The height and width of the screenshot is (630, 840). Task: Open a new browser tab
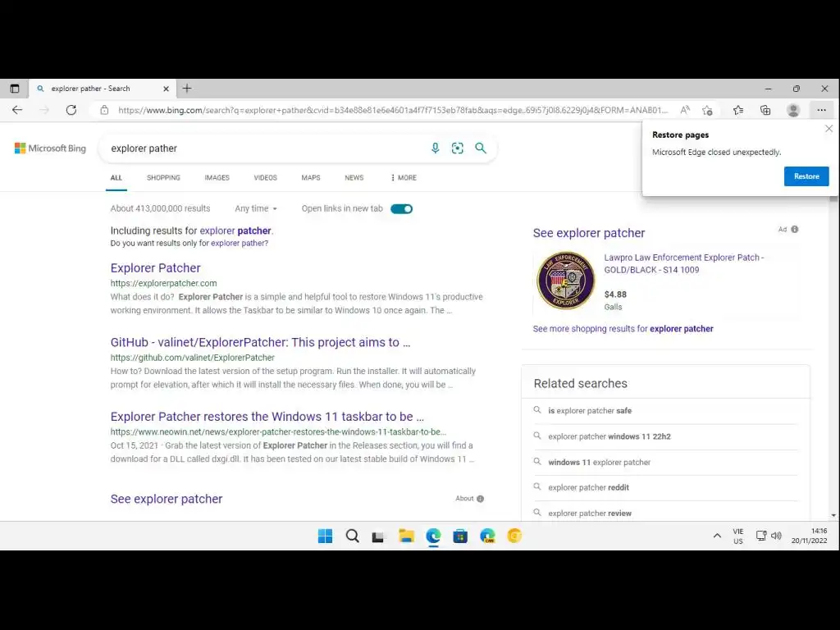pyautogui.click(x=187, y=89)
